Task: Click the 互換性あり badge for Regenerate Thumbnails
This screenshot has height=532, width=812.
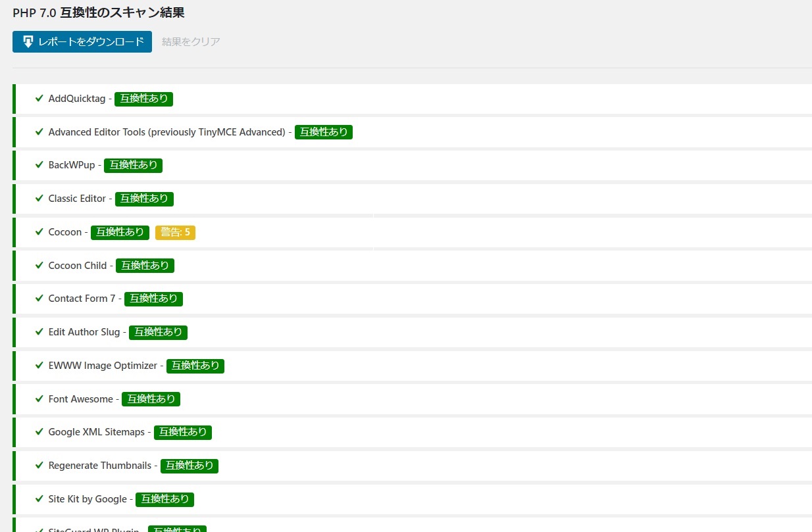Action: click(x=190, y=466)
